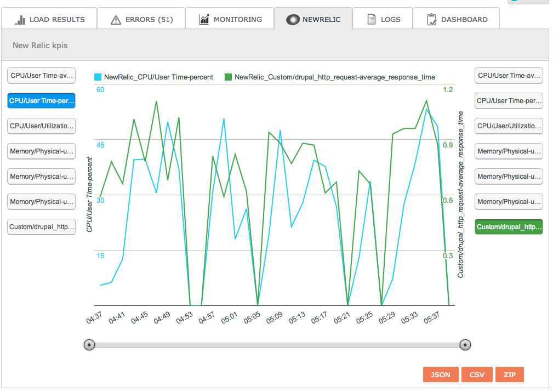Click right handle of time range slider

tap(465, 345)
